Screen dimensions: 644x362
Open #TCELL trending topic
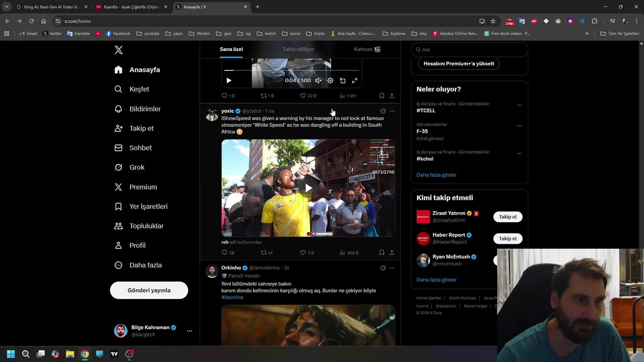coord(426,111)
